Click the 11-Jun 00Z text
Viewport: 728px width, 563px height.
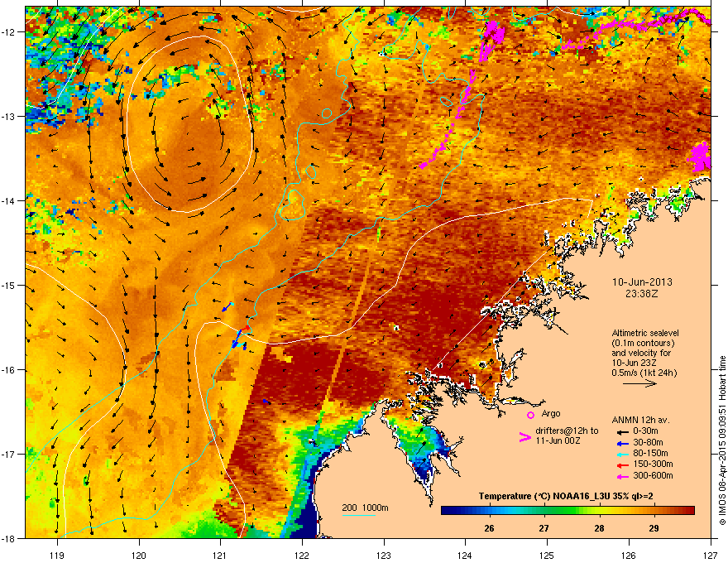[557, 440]
